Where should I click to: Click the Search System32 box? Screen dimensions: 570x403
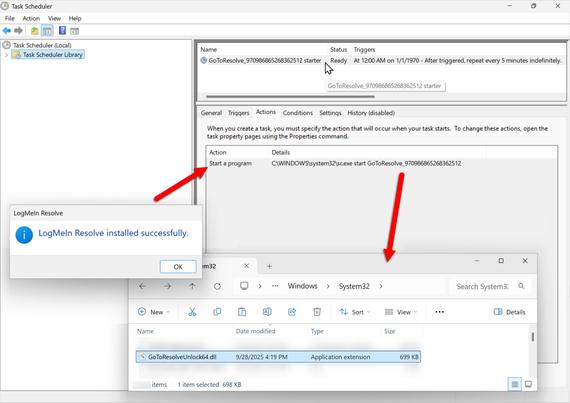pyautogui.click(x=489, y=286)
